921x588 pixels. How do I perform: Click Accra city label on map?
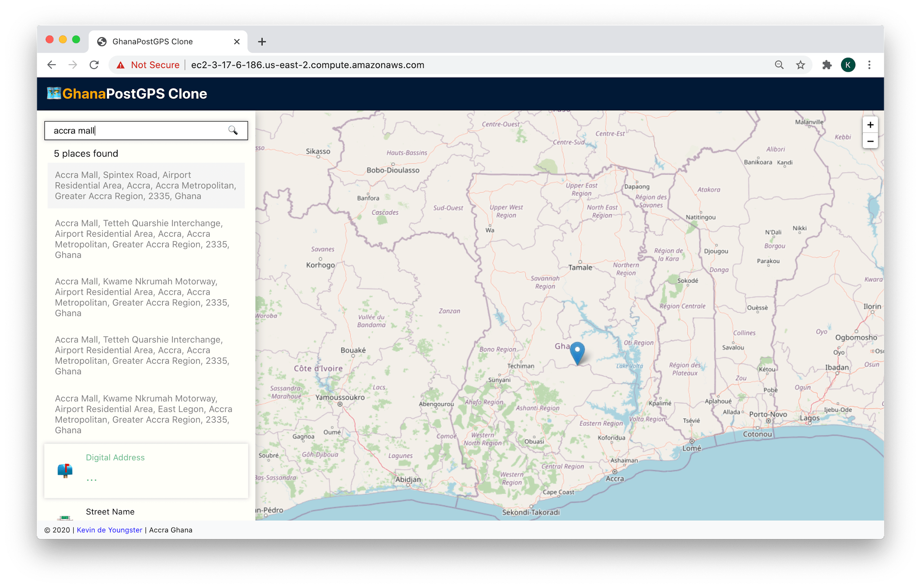click(614, 478)
